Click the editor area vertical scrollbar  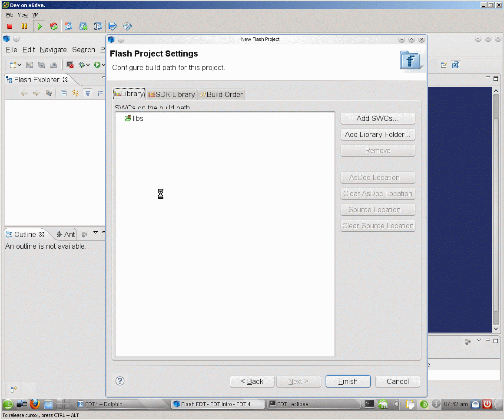[x=496, y=210]
